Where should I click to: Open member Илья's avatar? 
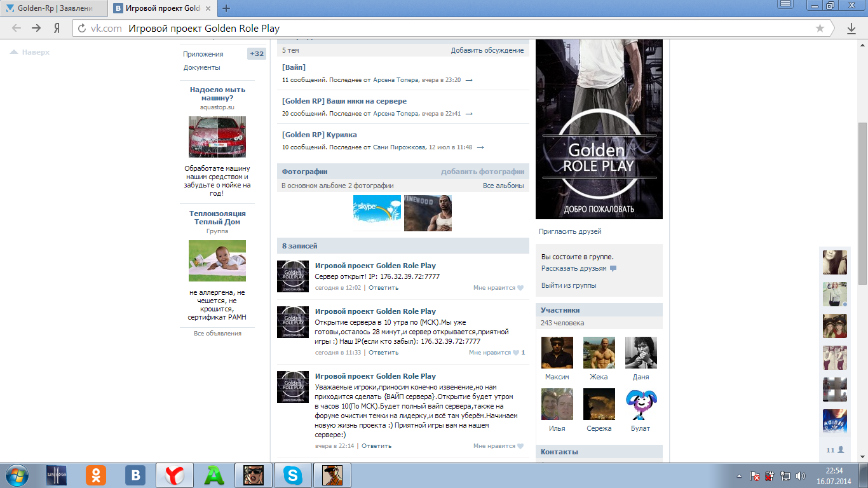(557, 404)
